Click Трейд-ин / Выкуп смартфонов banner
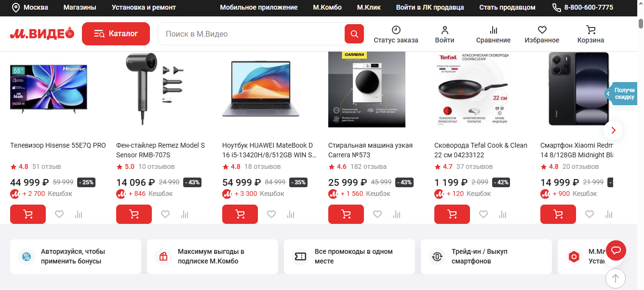644x290 pixels. point(486,256)
